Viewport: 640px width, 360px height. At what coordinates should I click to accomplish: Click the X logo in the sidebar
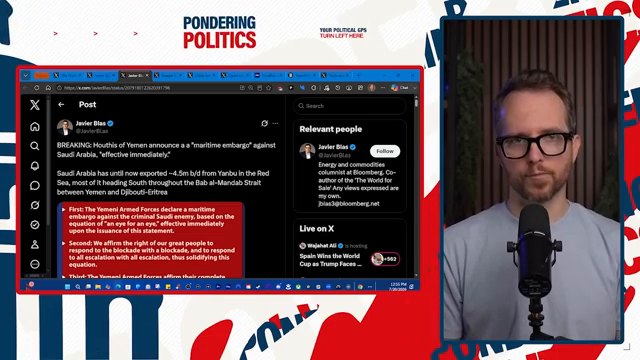[35, 105]
